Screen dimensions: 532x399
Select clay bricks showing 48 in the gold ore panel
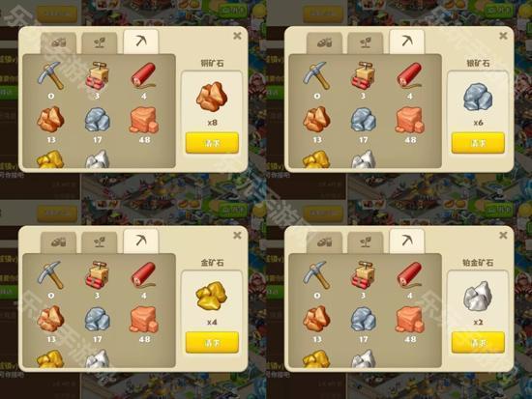[x=144, y=320]
